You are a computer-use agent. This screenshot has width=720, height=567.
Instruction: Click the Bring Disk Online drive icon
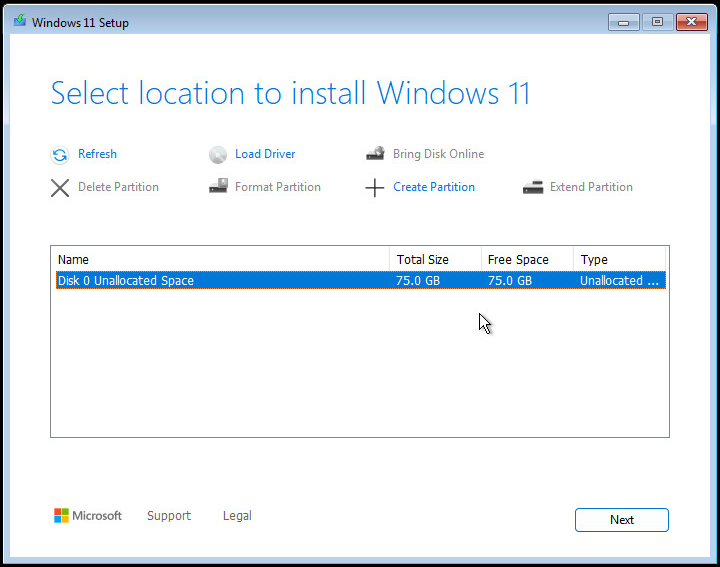376,153
